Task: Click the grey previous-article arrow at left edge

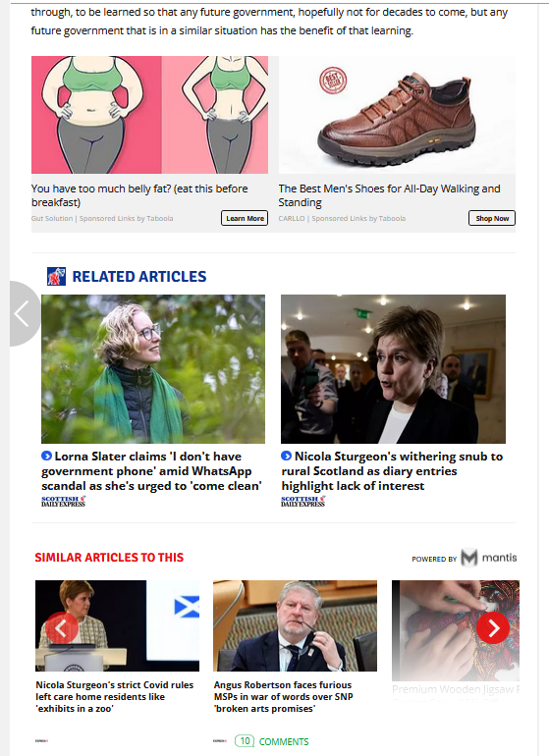Action: click(x=25, y=314)
